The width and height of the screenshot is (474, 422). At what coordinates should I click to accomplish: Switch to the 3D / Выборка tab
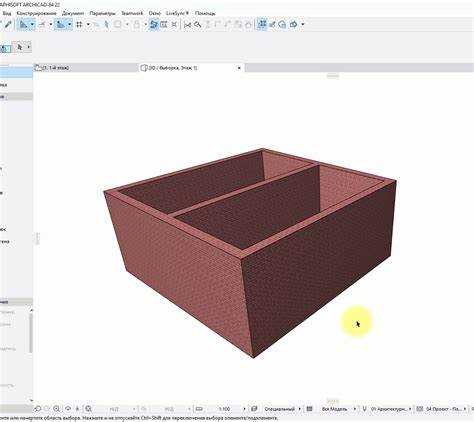tap(191, 68)
